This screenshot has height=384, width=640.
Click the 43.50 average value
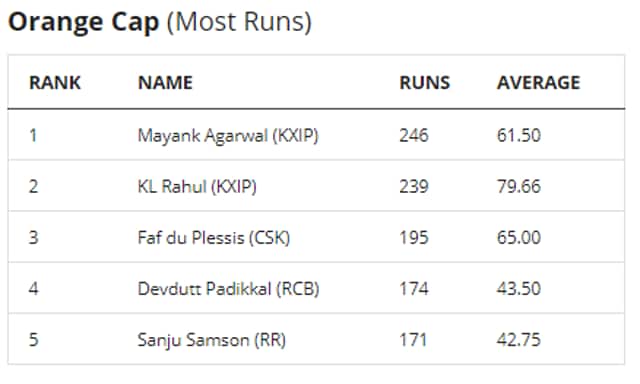point(518,289)
